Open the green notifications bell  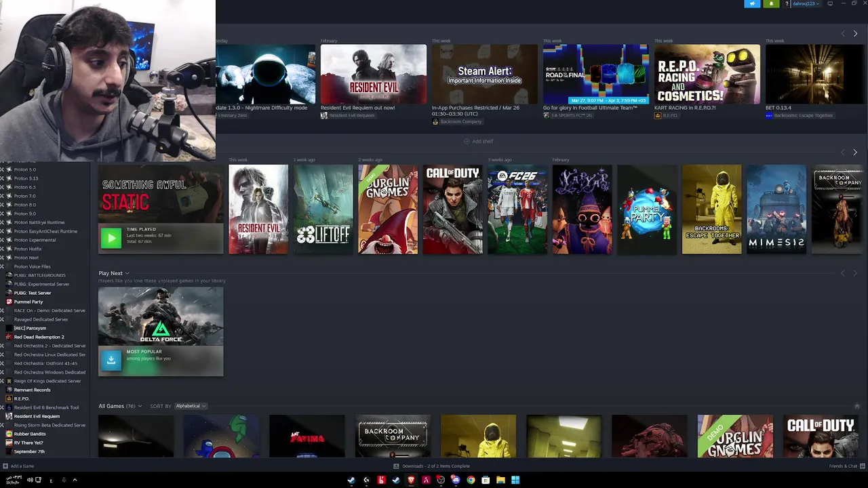pyautogui.click(x=771, y=4)
